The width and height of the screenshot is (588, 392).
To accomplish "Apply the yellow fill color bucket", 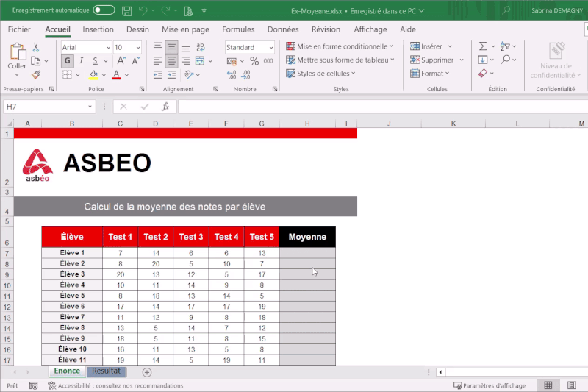I will [x=94, y=75].
